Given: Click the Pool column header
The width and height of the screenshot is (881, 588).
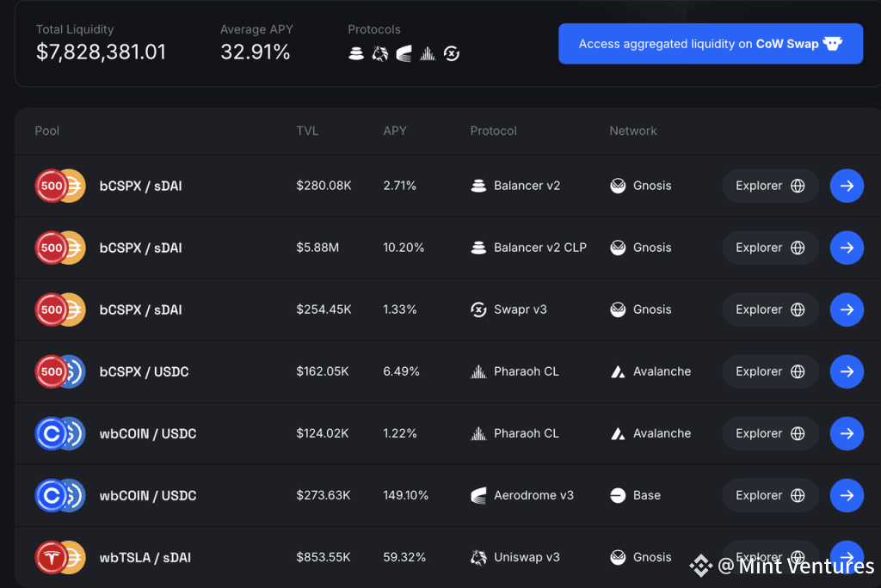Looking at the screenshot, I should [47, 131].
